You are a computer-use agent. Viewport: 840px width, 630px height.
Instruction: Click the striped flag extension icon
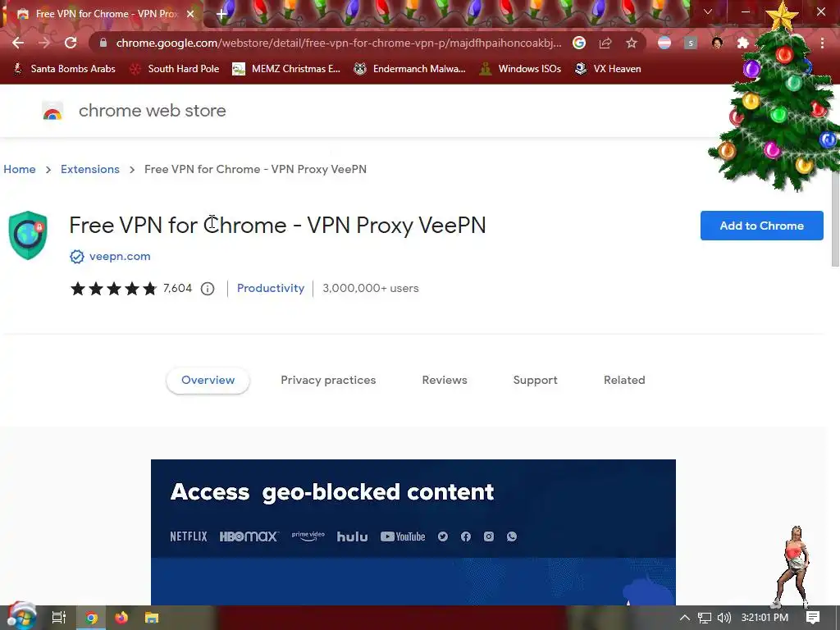[664, 43]
